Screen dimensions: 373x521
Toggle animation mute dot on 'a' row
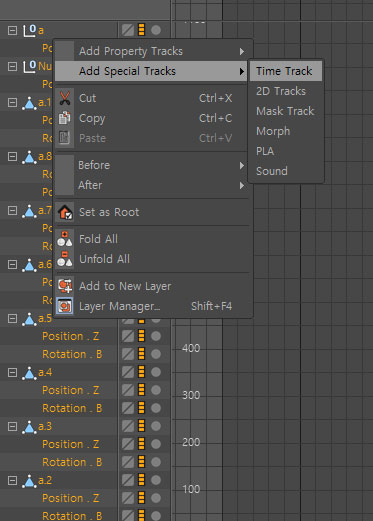[x=156, y=30]
